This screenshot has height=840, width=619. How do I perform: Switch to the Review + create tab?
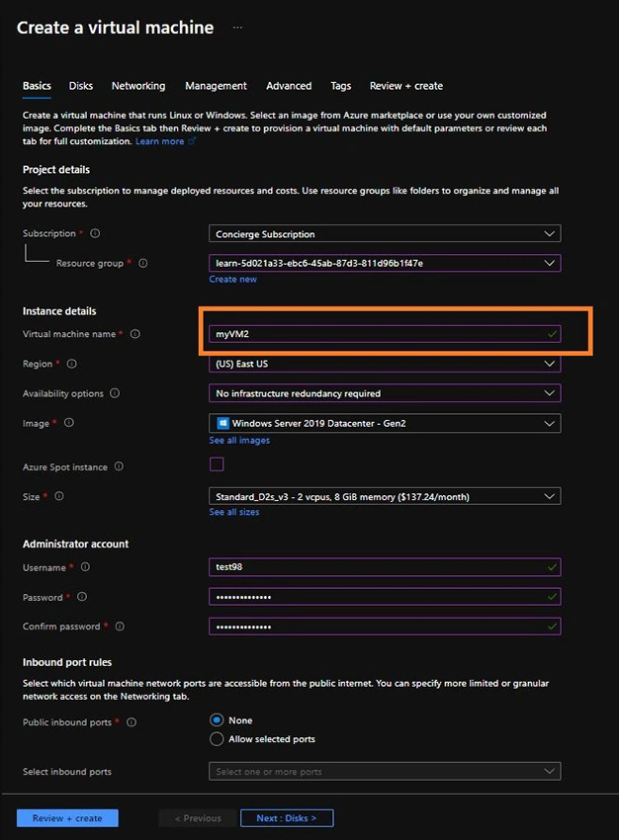406,86
